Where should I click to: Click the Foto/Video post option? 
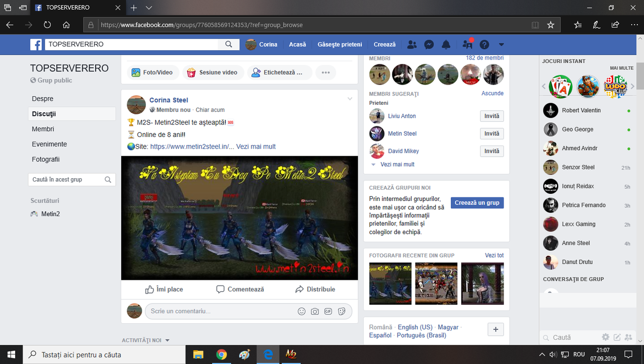click(x=152, y=72)
